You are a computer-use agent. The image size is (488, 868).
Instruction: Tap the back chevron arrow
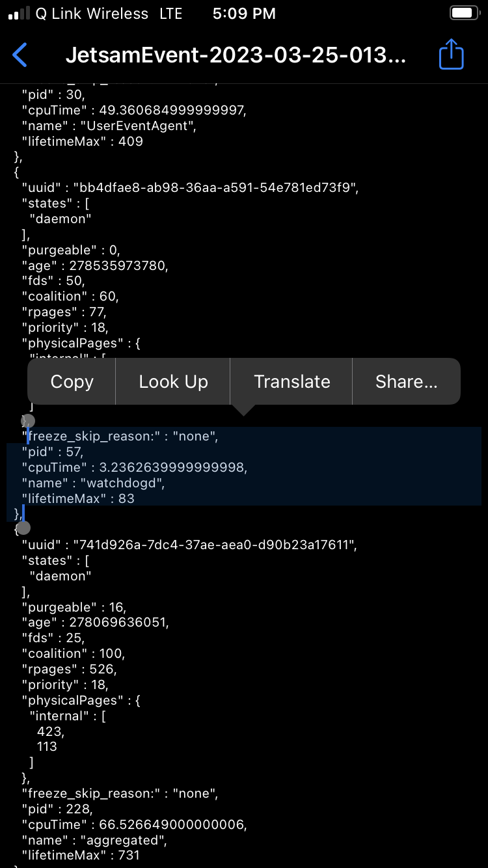click(x=20, y=55)
